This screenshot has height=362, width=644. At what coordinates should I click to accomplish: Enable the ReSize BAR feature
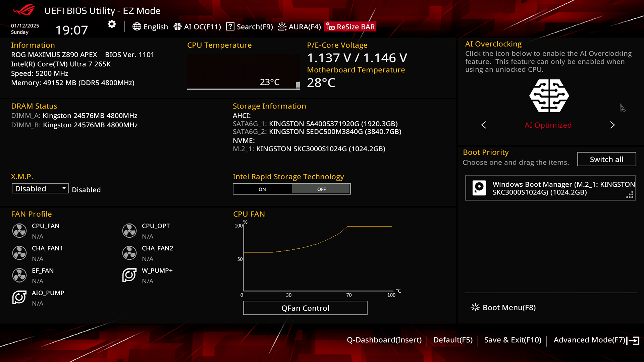(350, 26)
